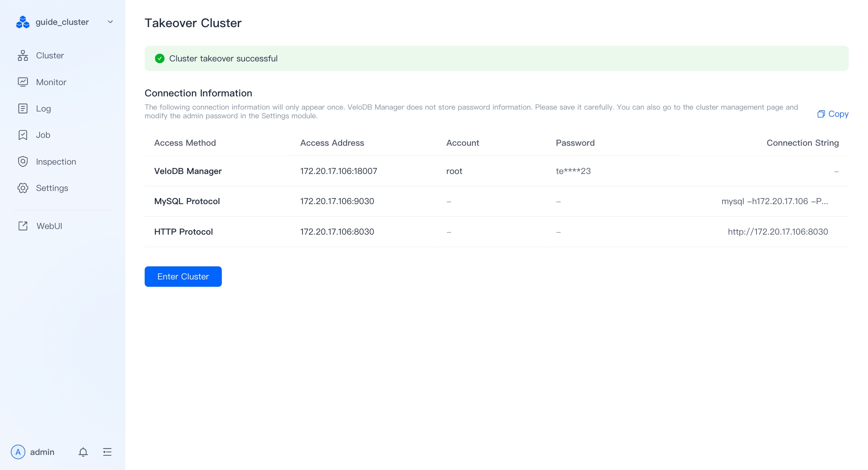Click the Access Address column header
This screenshot has width=868, height=470.
point(332,143)
